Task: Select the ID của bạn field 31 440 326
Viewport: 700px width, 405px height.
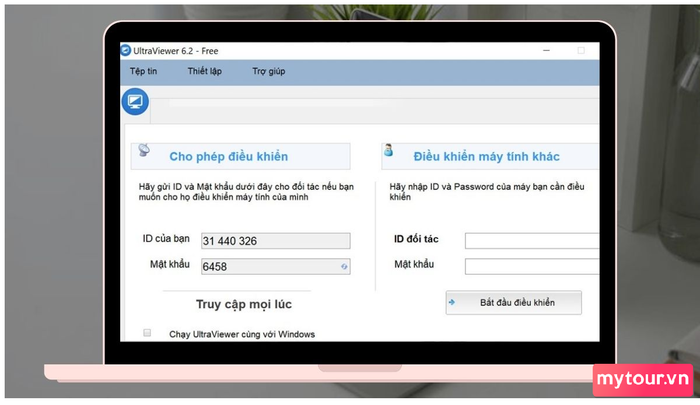Action: [275, 241]
